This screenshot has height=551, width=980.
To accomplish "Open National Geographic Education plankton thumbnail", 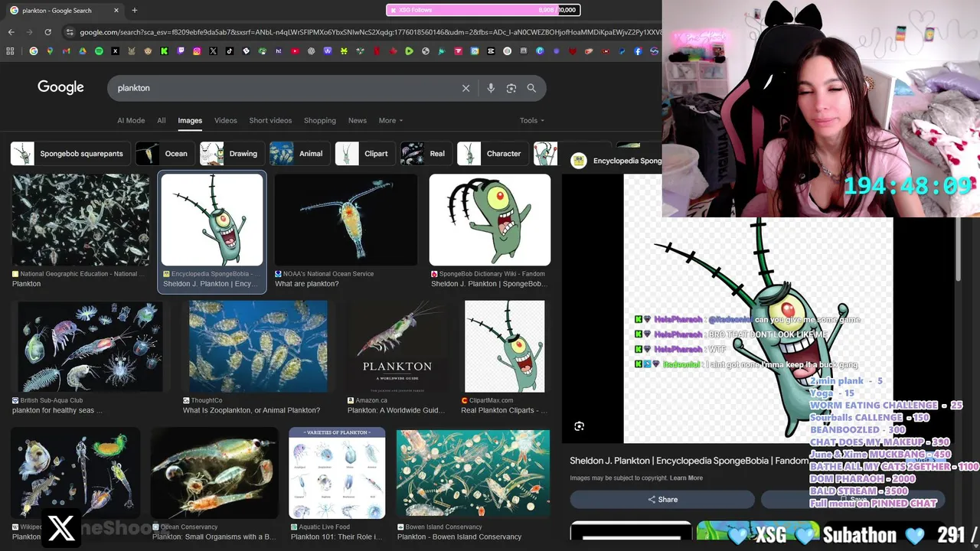I will [x=80, y=220].
